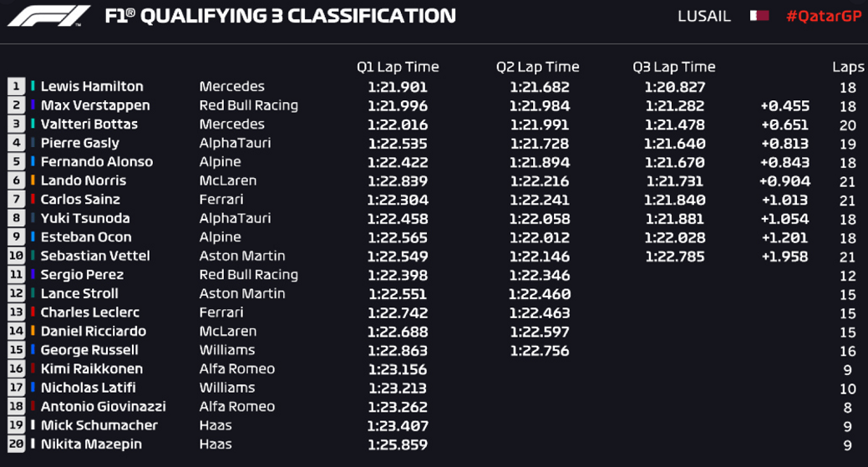Open Sergio Perez's row
This screenshot has height=467, width=868.
point(434,275)
